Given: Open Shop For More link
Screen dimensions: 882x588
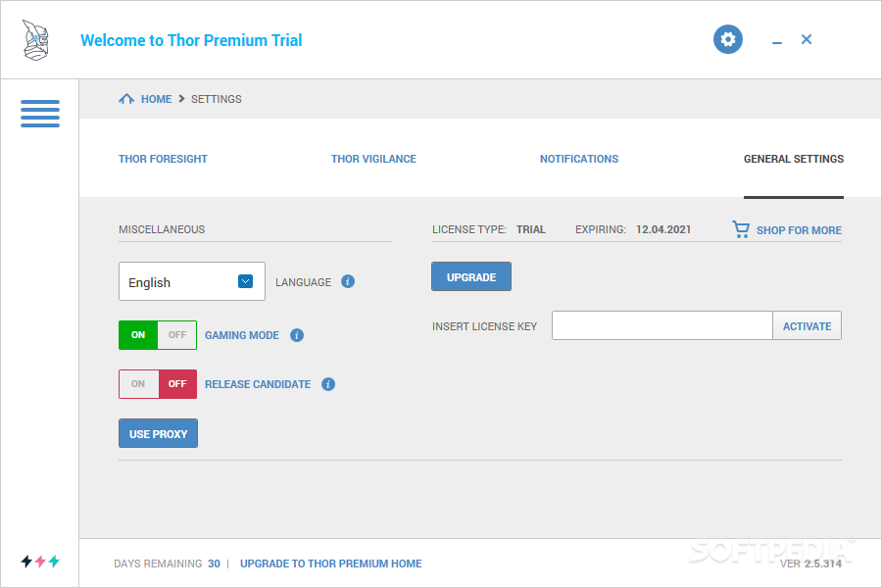Looking at the screenshot, I should click(799, 230).
